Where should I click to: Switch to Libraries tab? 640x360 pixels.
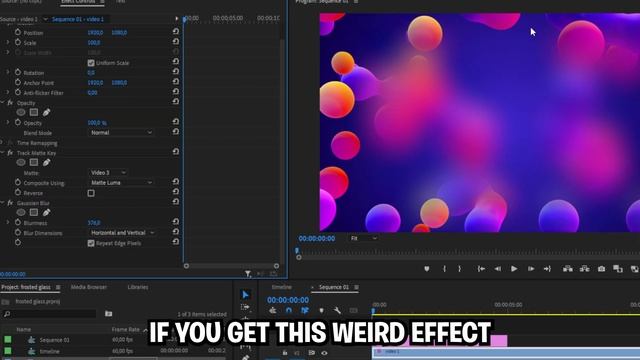coord(138,287)
